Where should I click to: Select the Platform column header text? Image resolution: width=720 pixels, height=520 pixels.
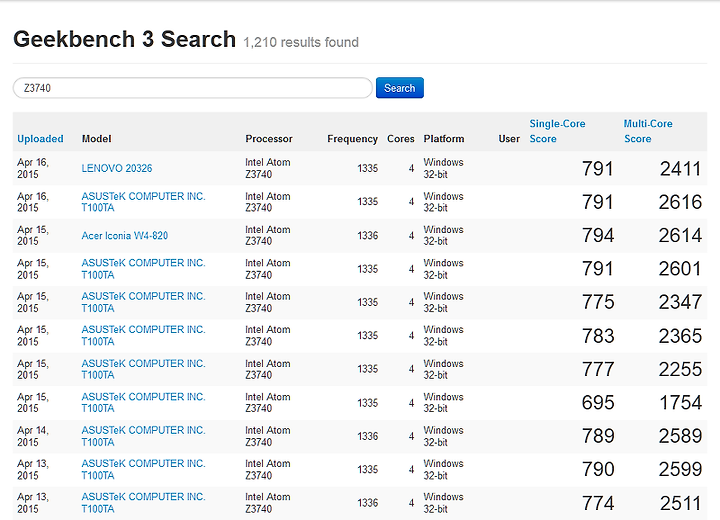tap(444, 139)
